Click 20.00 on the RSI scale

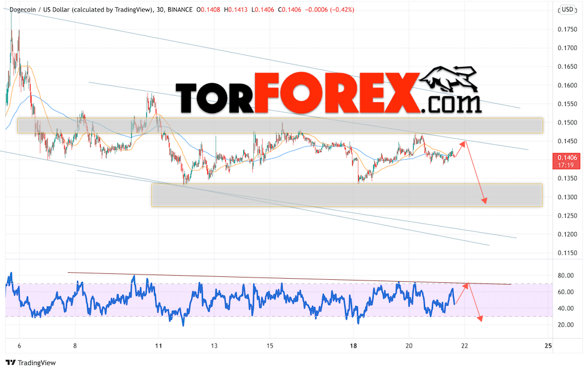(566, 325)
